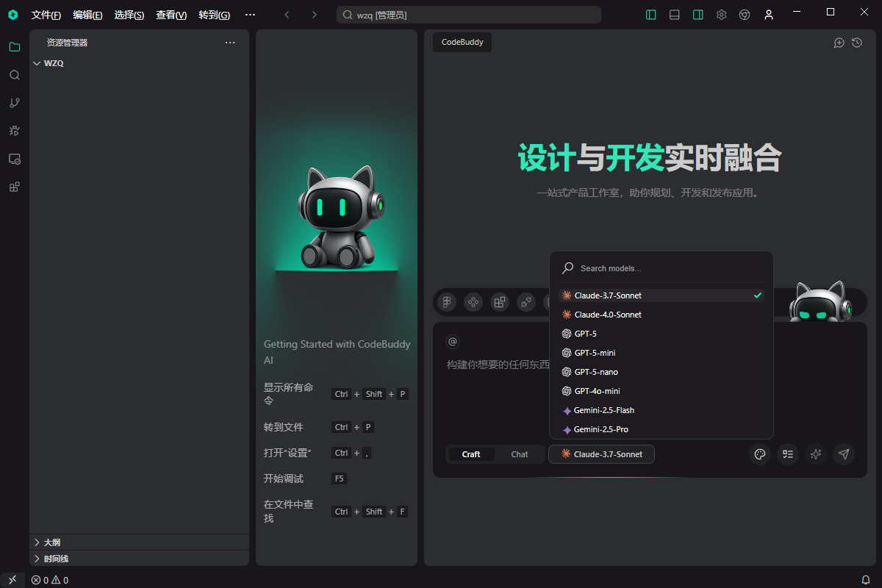Click the four-diamonds component icon
882x588 pixels.
click(473, 302)
